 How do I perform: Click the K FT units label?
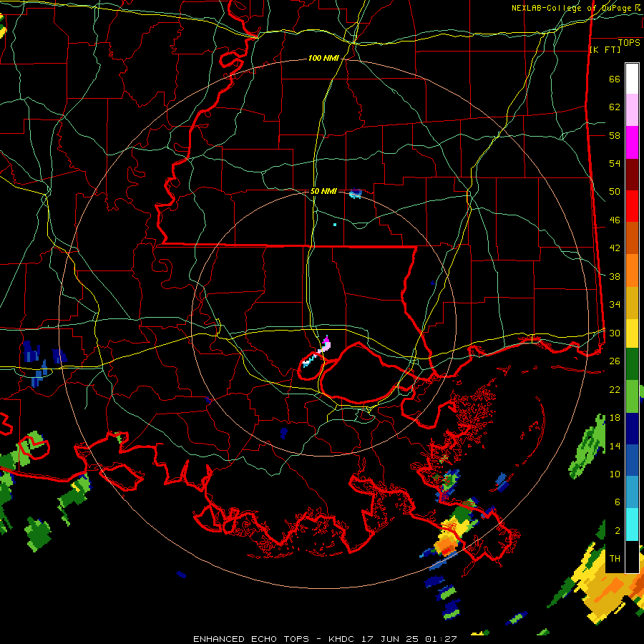pyautogui.click(x=605, y=50)
